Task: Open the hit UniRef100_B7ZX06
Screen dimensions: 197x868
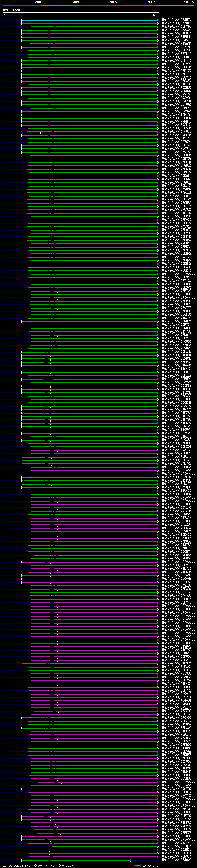Action: pos(177,30)
